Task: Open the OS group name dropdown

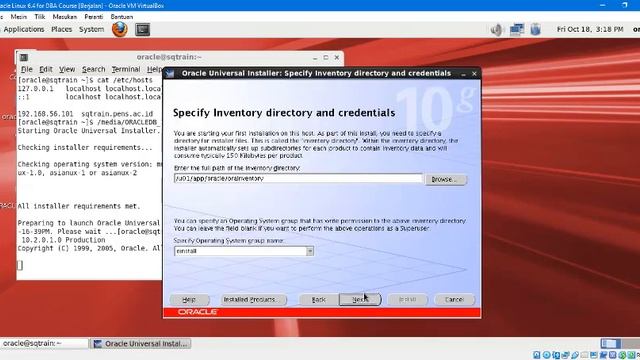Action: pyautogui.click(x=310, y=251)
